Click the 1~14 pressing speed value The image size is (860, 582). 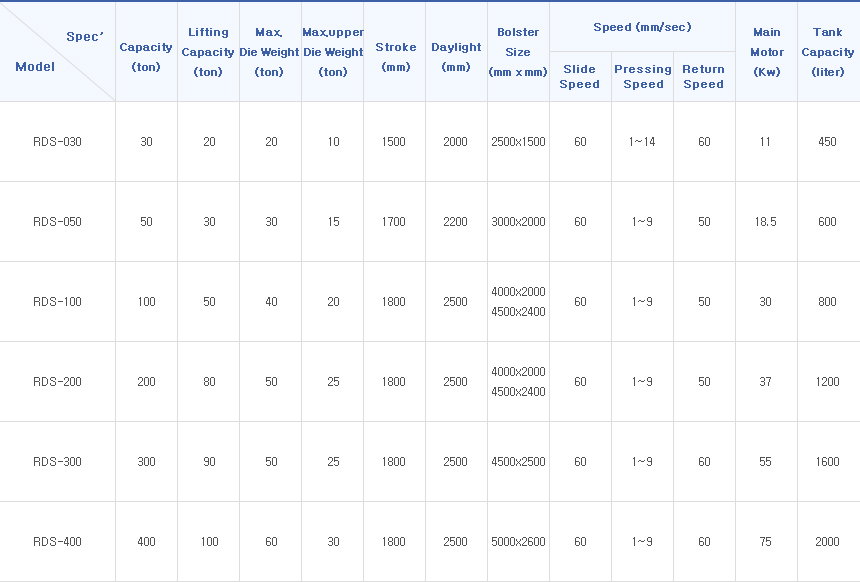[642, 142]
